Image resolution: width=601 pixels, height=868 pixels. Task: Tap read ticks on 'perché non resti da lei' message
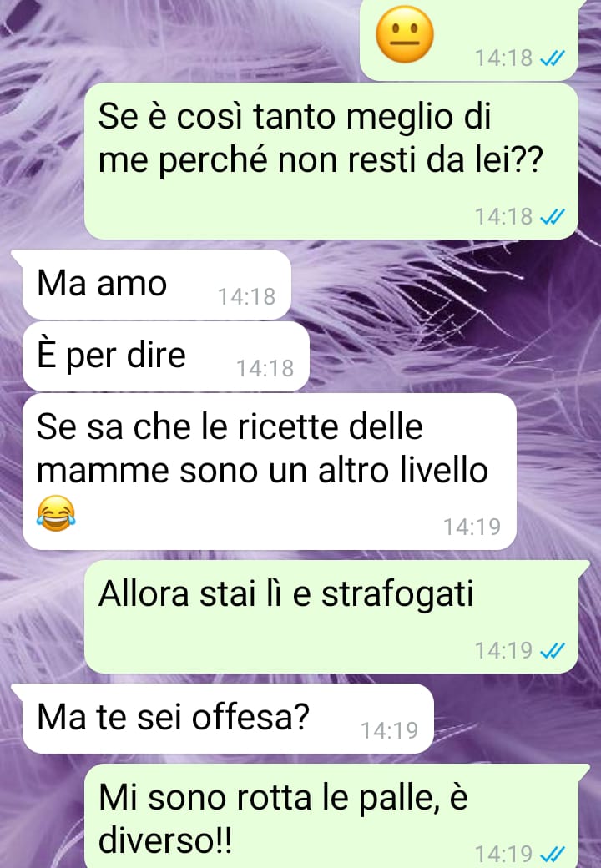coord(552,216)
